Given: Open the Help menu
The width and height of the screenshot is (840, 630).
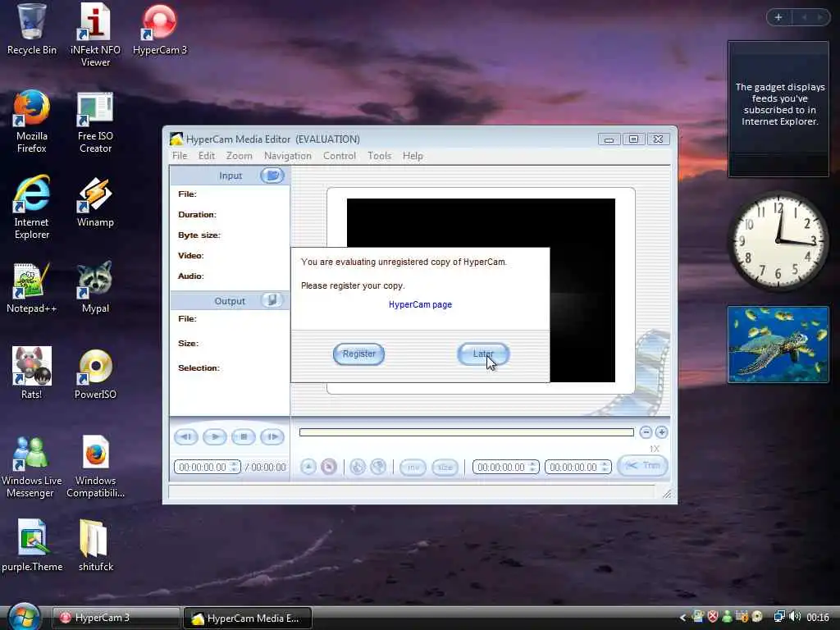Looking at the screenshot, I should 413,156.
